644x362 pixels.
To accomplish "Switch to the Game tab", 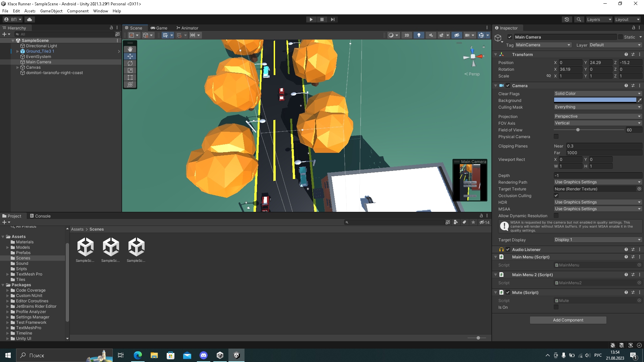I will point(159,28).
